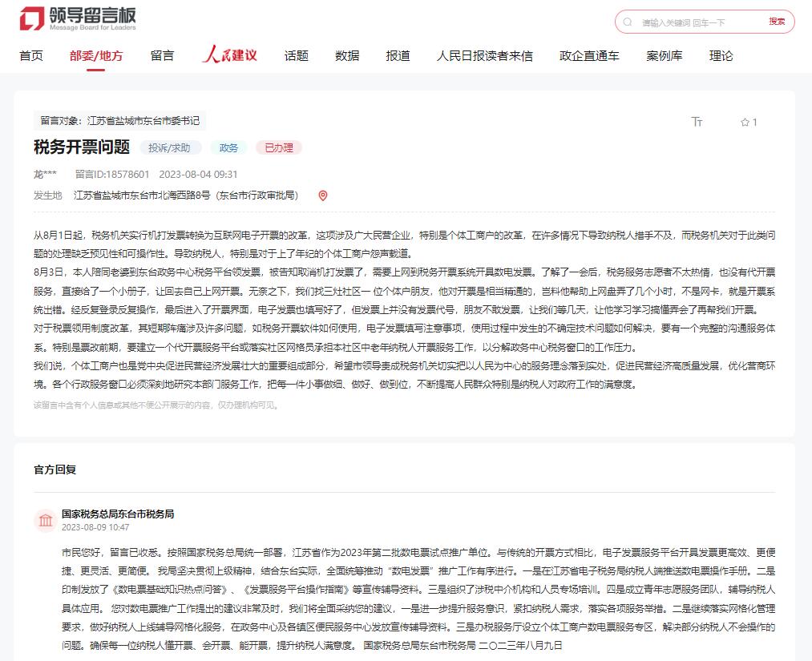The image size is (812, 661).
Task: Click the magnifier icon inside the search bar
Action: click(x=628, y=22)
